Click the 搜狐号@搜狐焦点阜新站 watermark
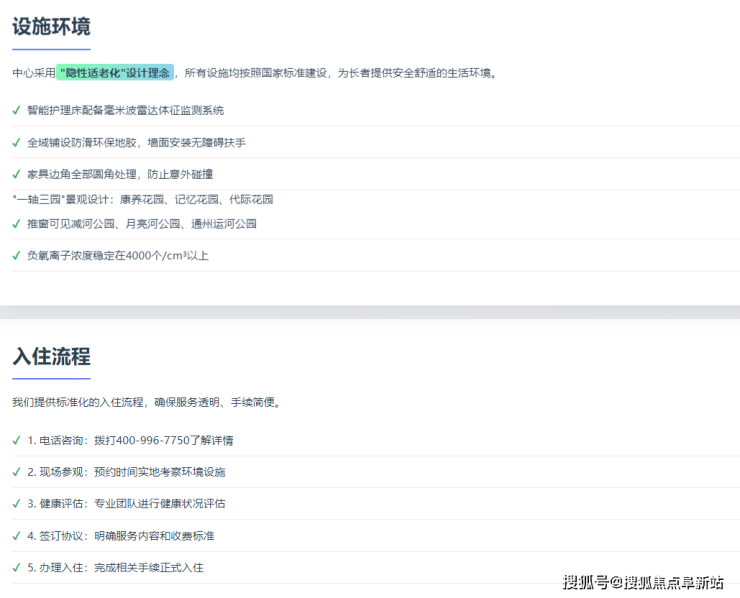 click(643, 582)
